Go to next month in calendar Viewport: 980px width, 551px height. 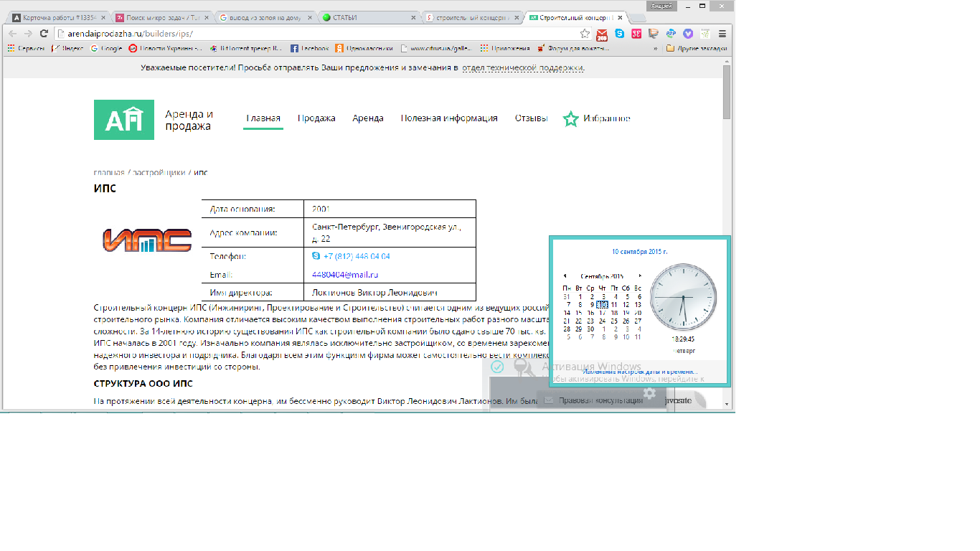pyautogui.click(x=640, y=275)
